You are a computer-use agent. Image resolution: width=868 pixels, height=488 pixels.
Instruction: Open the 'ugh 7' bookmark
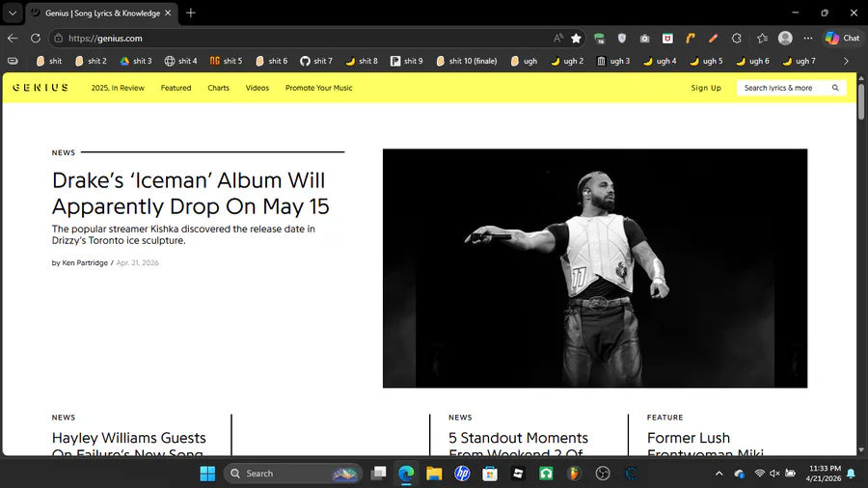[x=799, y=61]
